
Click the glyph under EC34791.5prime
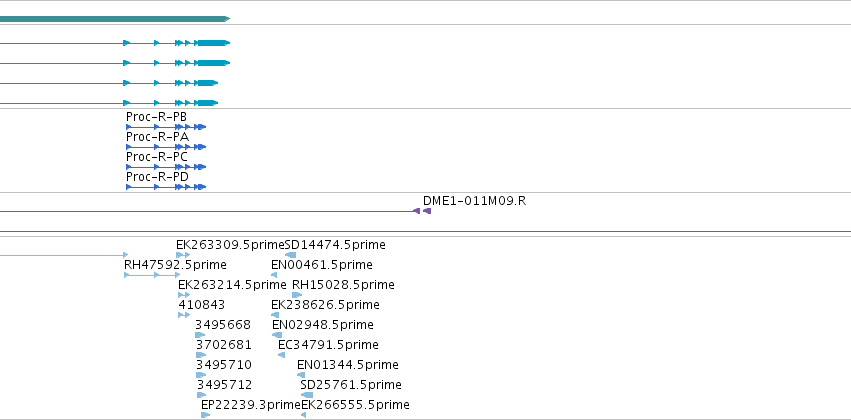point(281,355)
